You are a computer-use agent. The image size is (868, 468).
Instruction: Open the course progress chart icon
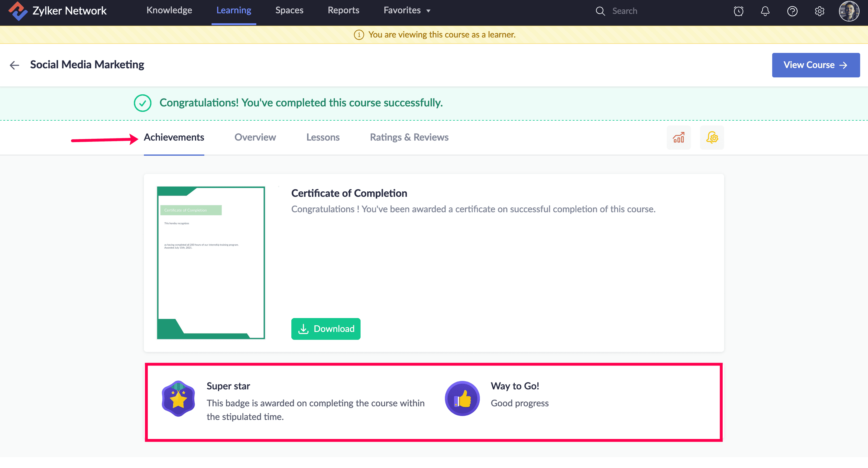click(678, 138)
